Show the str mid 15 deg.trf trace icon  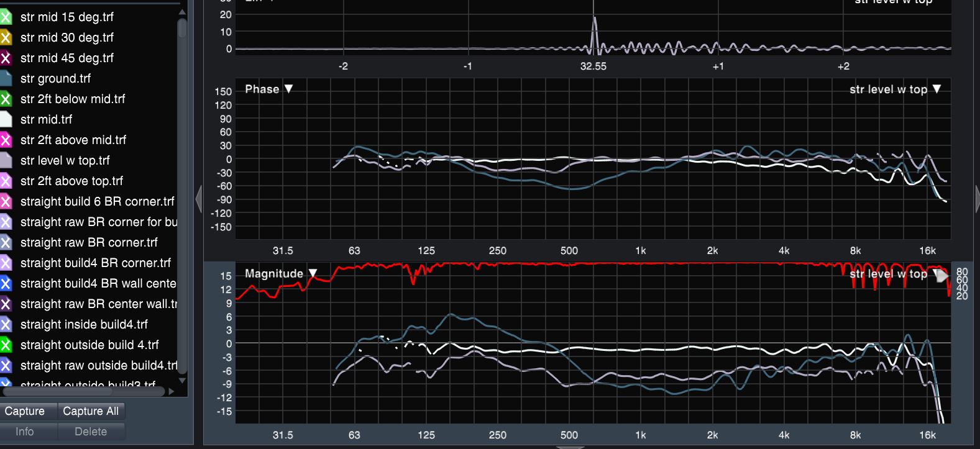click(x=6, y=17)
